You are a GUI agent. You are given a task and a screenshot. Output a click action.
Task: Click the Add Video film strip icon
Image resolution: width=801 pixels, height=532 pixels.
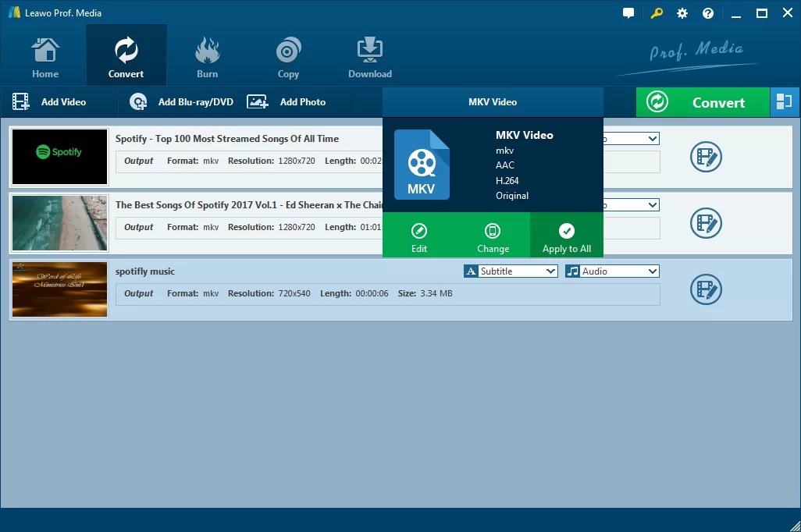21,101
